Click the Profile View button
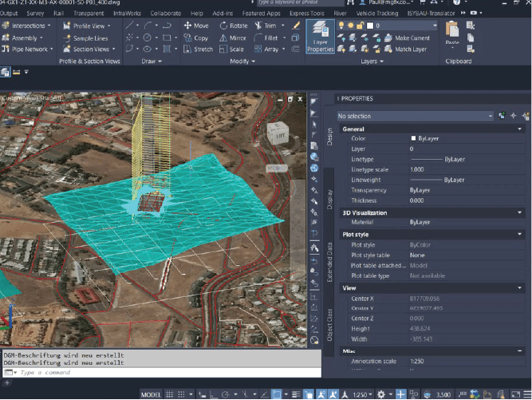The height and width of the screenshot is (400, 532). 87,26
